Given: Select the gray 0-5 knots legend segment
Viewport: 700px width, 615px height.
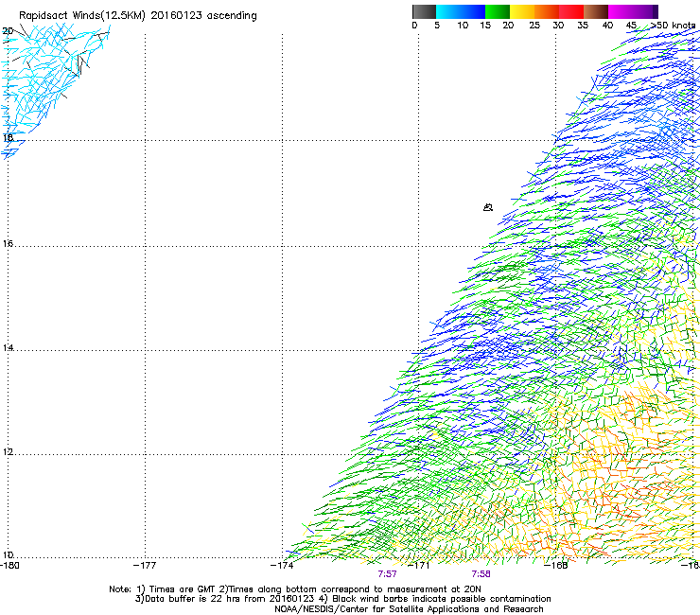Looking at the screenshot, I should coord(424,11).
